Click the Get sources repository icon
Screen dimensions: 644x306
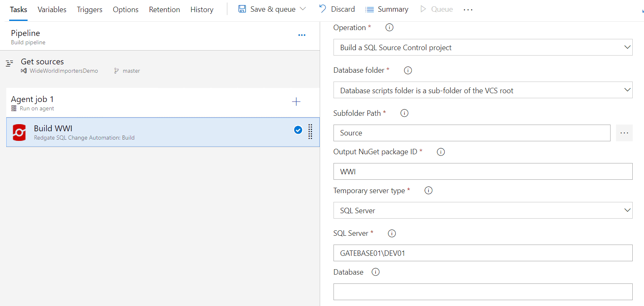24,71
